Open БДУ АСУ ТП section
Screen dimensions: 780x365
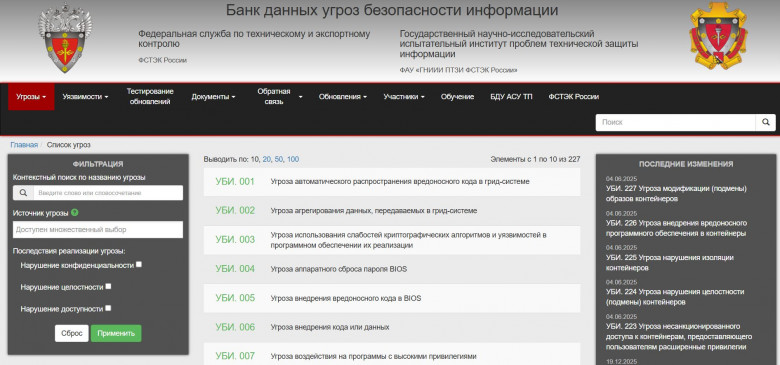(x=511, y=97)
